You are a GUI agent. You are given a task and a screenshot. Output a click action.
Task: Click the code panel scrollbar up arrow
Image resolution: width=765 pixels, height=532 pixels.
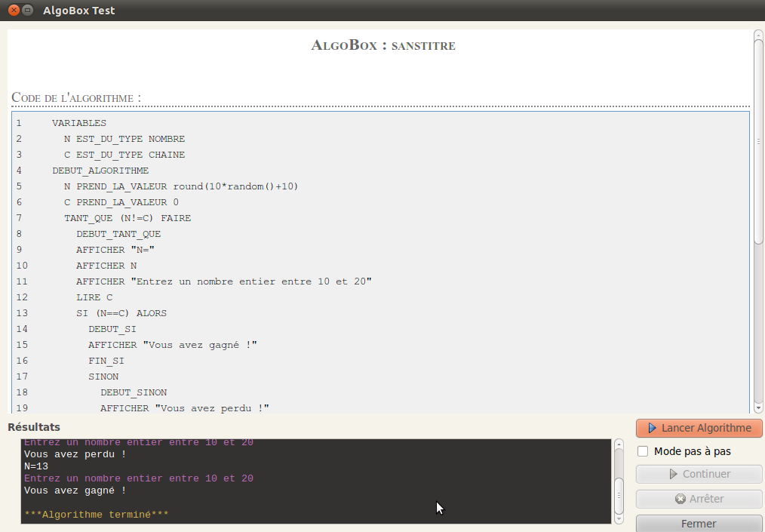tap(758, 34)
